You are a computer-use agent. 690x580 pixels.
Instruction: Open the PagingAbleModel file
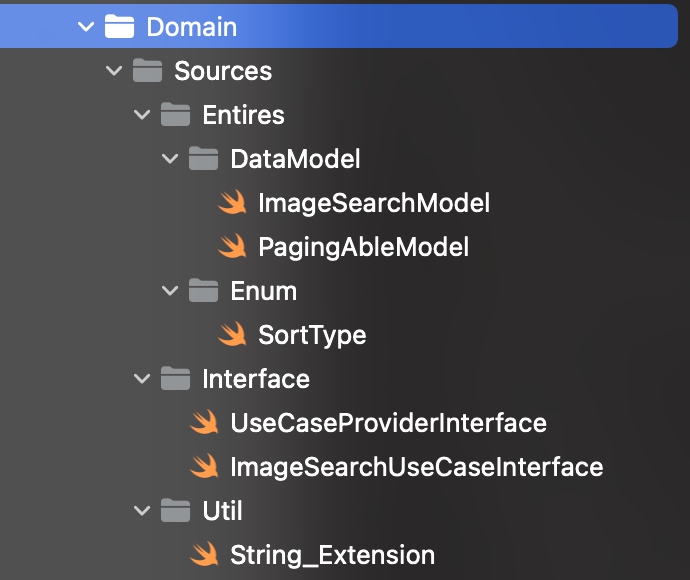pyautogui.click(x=363, y=247)
